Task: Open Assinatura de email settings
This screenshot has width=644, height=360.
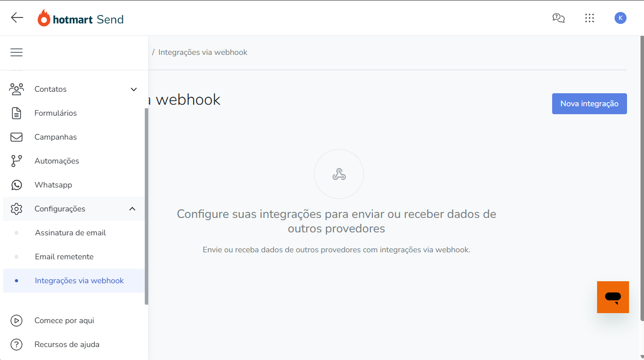Action: click(74, 233)
